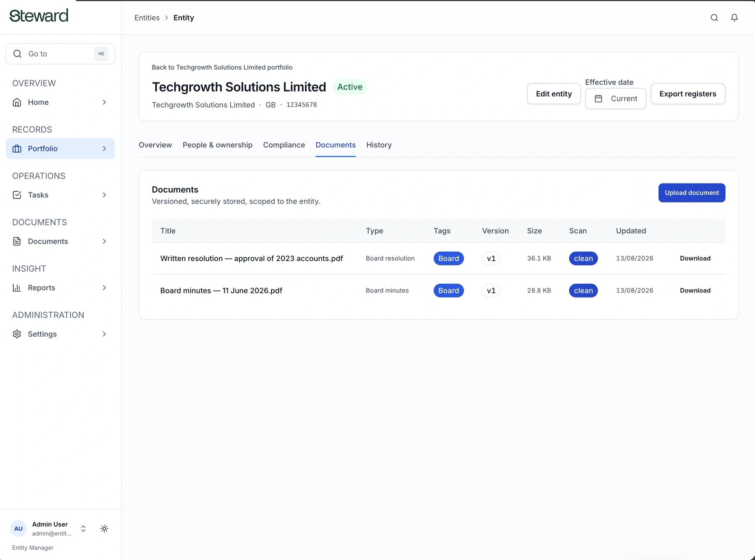This screenshot has height=560, width=755.
Task: Click the Portfolio briefcase icon
Action: [17, 149]
